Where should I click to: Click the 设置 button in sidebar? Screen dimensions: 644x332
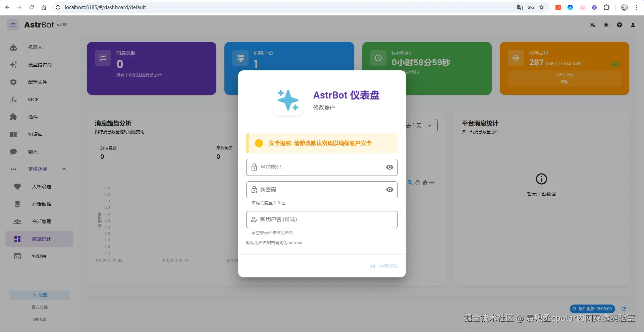(40, 295)
